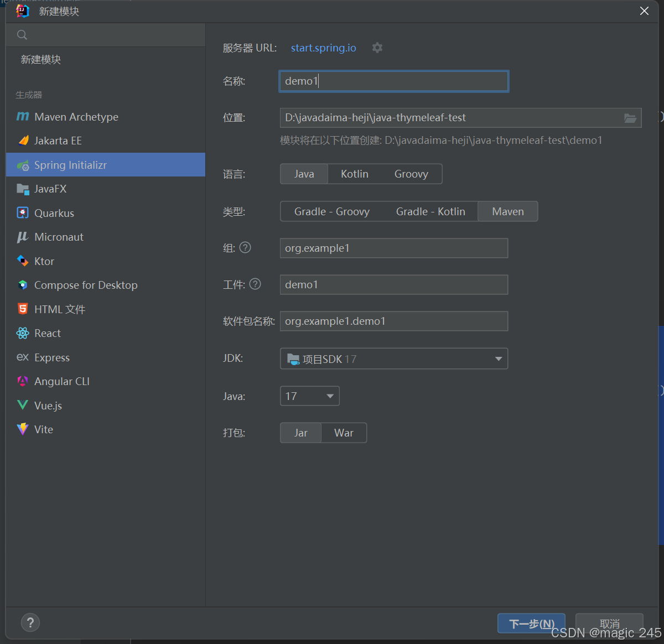
Task: Select Vue.js generator
Action: [106, 406]
